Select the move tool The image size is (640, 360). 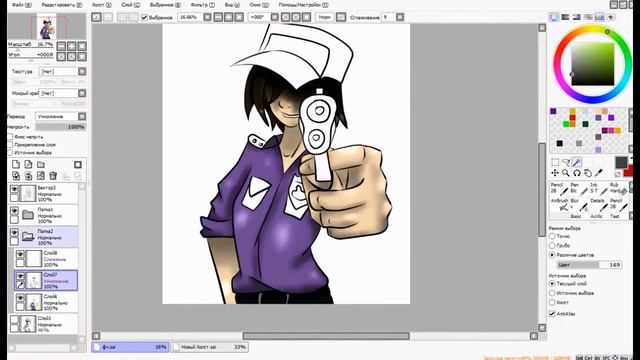(555, 173)
